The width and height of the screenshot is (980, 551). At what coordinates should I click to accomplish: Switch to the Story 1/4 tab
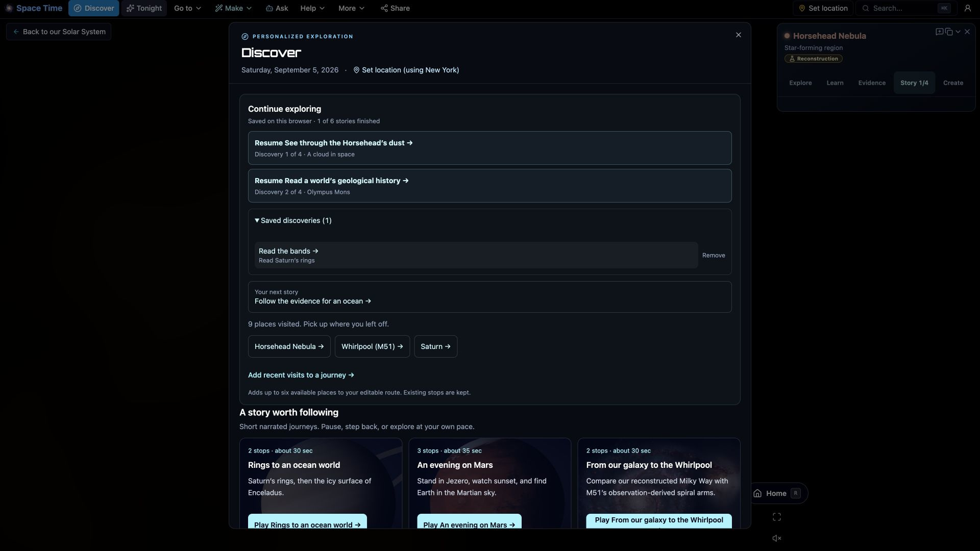point(914,83)
